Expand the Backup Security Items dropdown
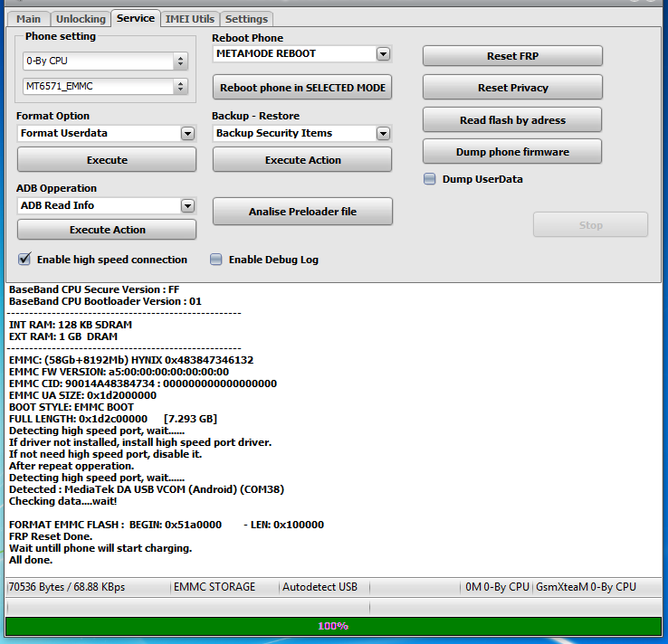The width and height of the screenshot is (668, 644). [383, 134]
